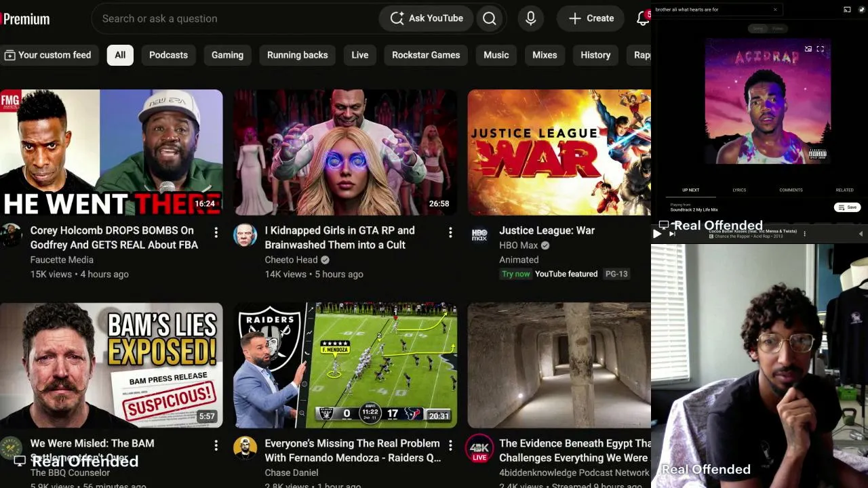Open the notifications bell
This screenshot has height=488, width=868.
[642, 18]
